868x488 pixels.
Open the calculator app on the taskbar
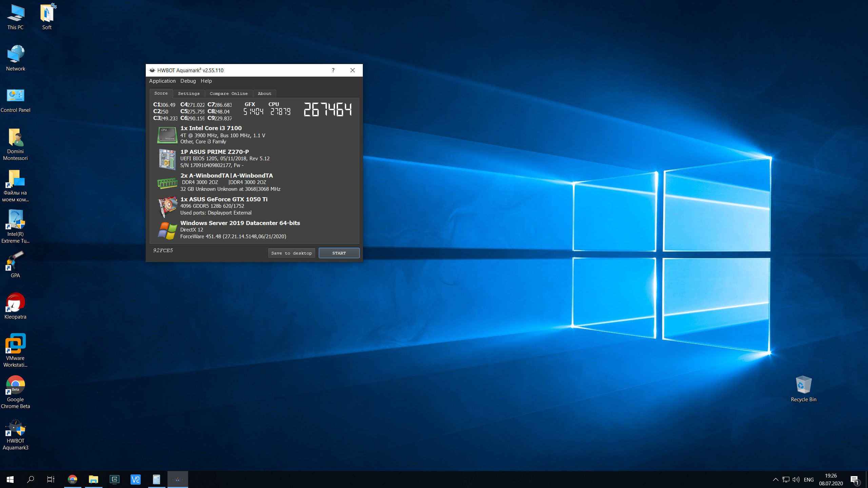157,479
